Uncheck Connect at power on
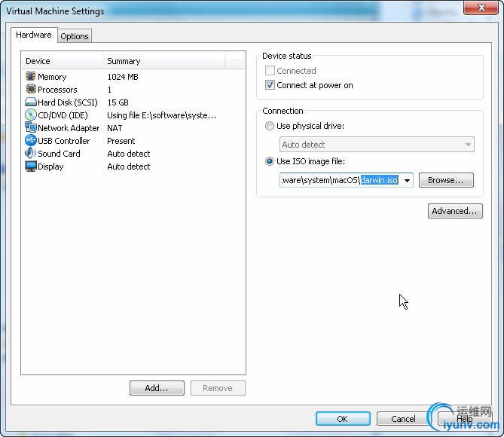This screenshot has width=504, height=437. point(270,85)
